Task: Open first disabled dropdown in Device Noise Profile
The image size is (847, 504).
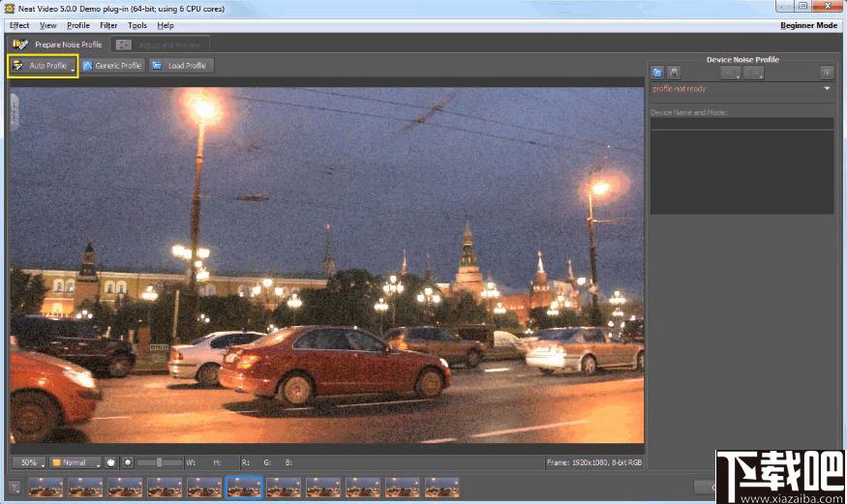Action: click(x=730, y=73)
